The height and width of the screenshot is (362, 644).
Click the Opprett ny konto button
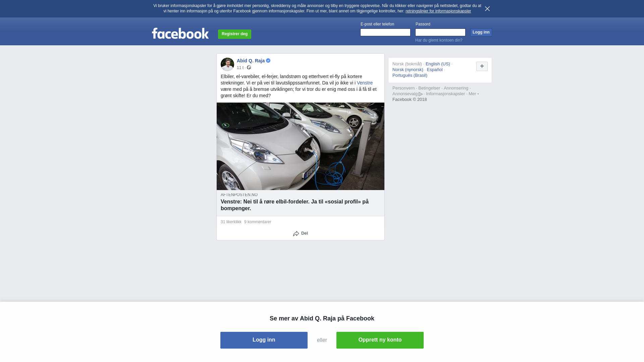[x=380, y=340]
